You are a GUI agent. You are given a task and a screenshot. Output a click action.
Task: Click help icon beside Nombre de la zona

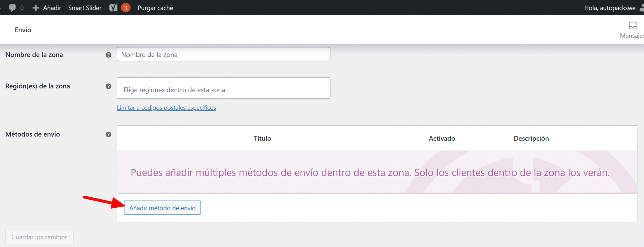coord(108,55)
